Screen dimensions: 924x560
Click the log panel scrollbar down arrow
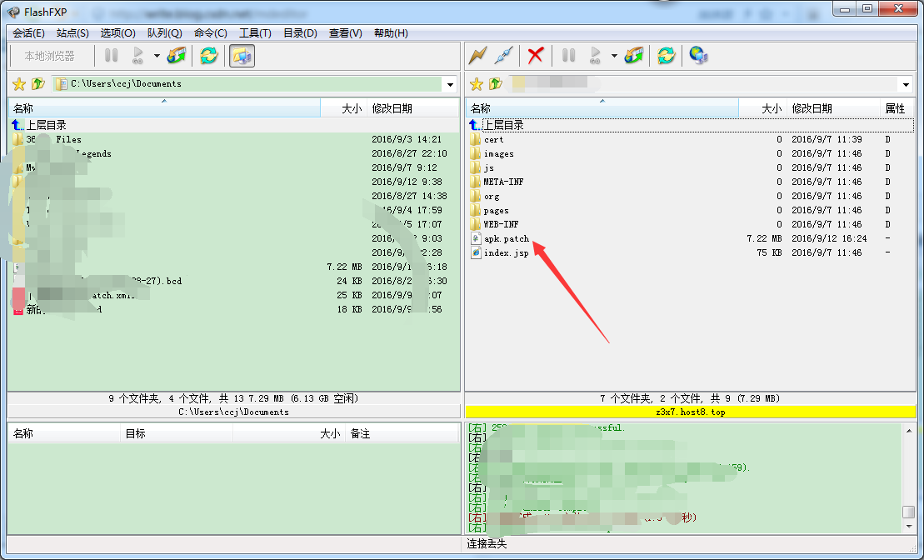[x=909, y=527]
